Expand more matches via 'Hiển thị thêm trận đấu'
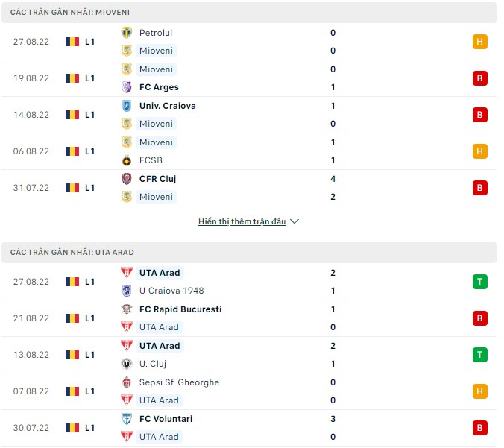The width and height of the screenshot is (504, 448). (242, 221)
